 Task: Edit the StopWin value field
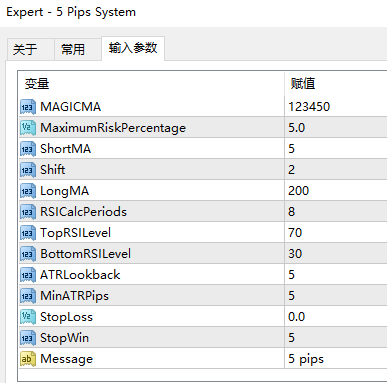click(336, 338)
